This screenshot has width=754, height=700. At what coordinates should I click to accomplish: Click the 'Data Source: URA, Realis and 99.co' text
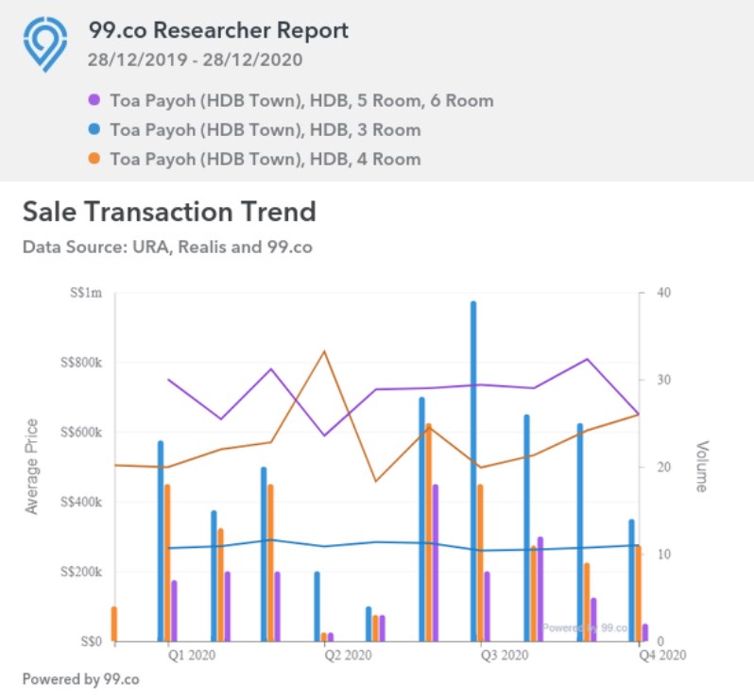coord(167,248)
